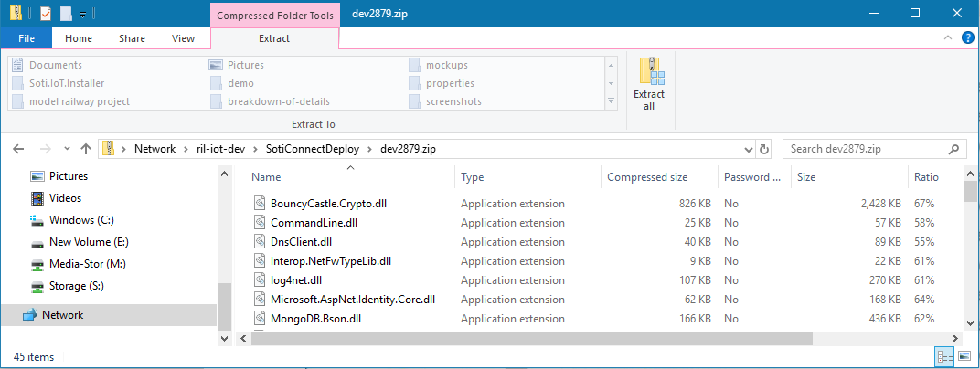Viewport: 980px width, 369px height.
Task: Select the Extract ribbon tab
Action: tap(274, 38)
